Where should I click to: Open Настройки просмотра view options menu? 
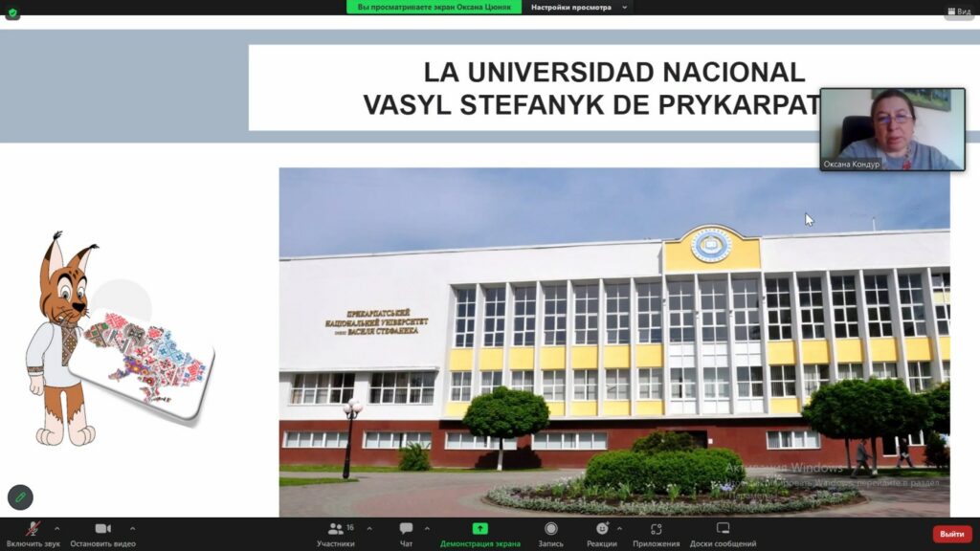pyautogui.click(x=579, y=7)
